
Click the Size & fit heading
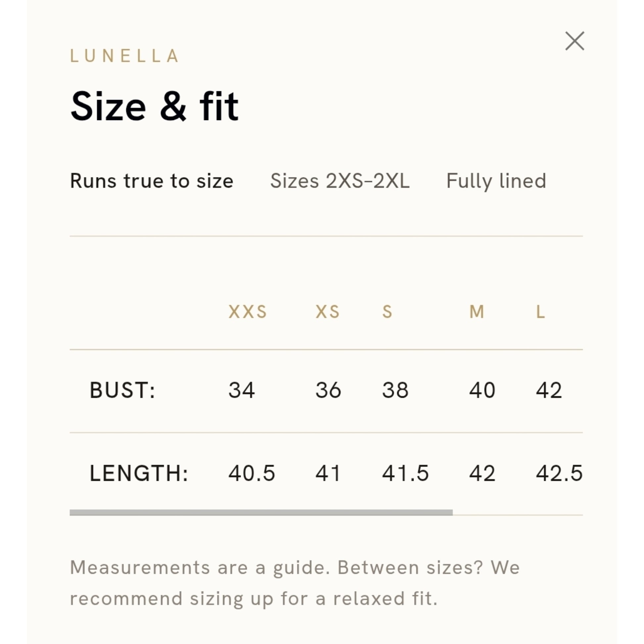pyautogui.click(x=154, y=106)
